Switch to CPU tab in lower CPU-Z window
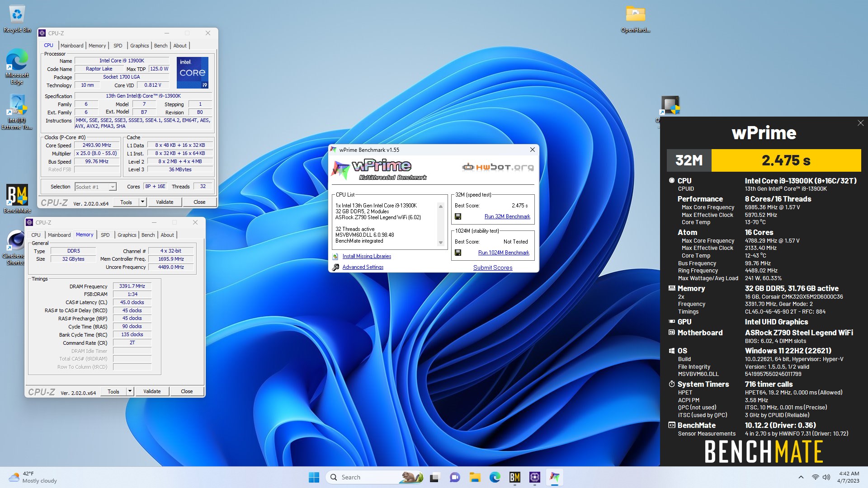868x488 pixels. 36,235
